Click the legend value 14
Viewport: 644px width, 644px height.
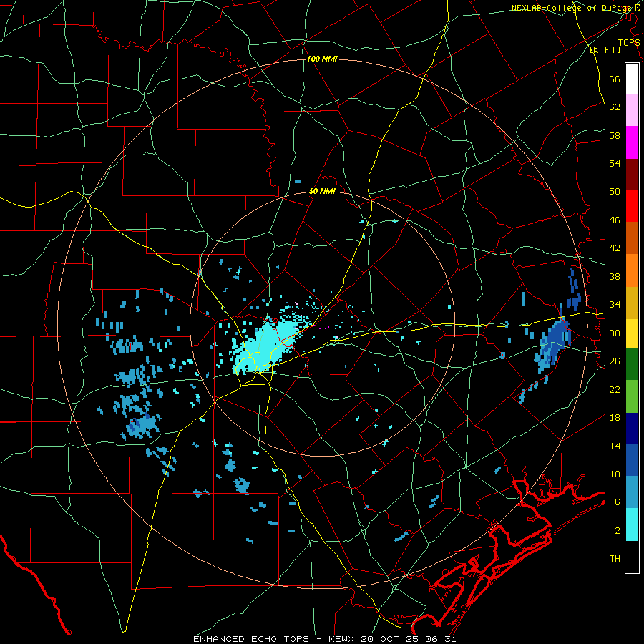[615, 446]
